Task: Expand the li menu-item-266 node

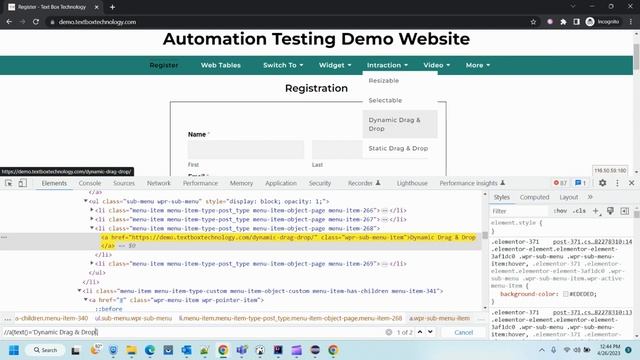Action: [92, 210]
